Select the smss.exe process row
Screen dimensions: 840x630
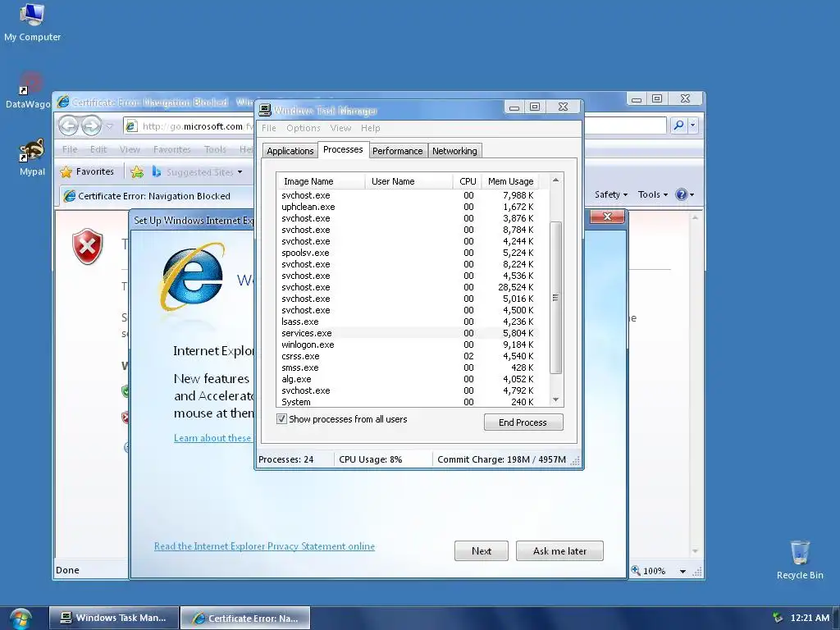click(407, 367)
